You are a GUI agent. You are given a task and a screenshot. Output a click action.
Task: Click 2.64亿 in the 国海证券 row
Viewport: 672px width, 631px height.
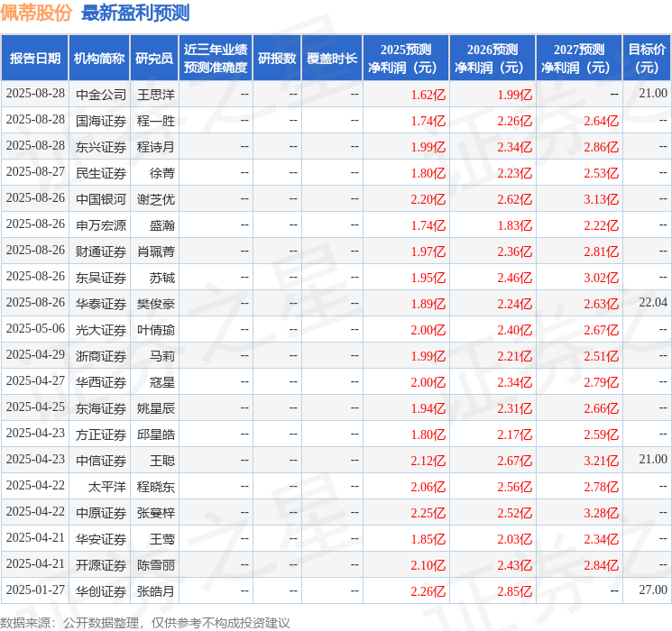tap(602, 121)
